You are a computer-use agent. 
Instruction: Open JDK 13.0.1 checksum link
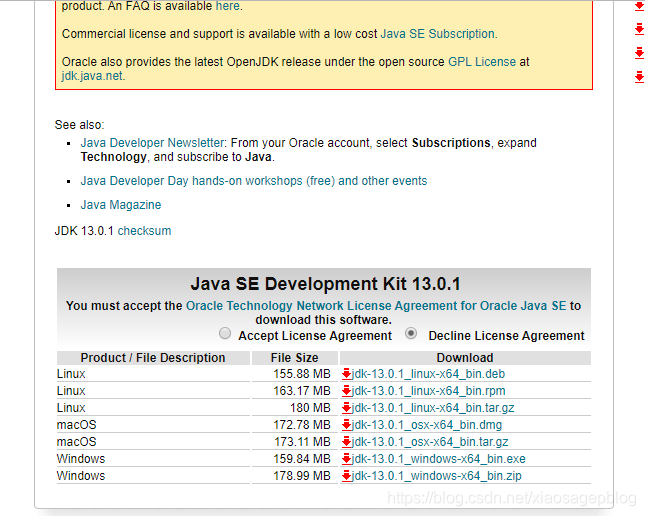(144, 231)
